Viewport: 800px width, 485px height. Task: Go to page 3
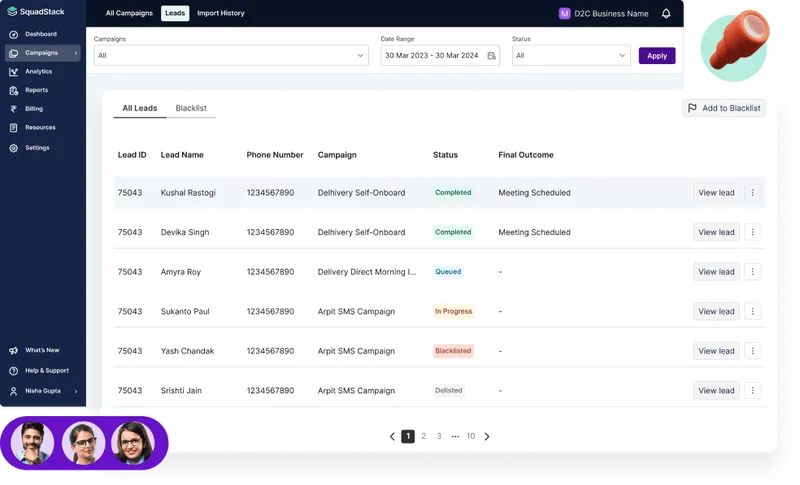(439, 437)
